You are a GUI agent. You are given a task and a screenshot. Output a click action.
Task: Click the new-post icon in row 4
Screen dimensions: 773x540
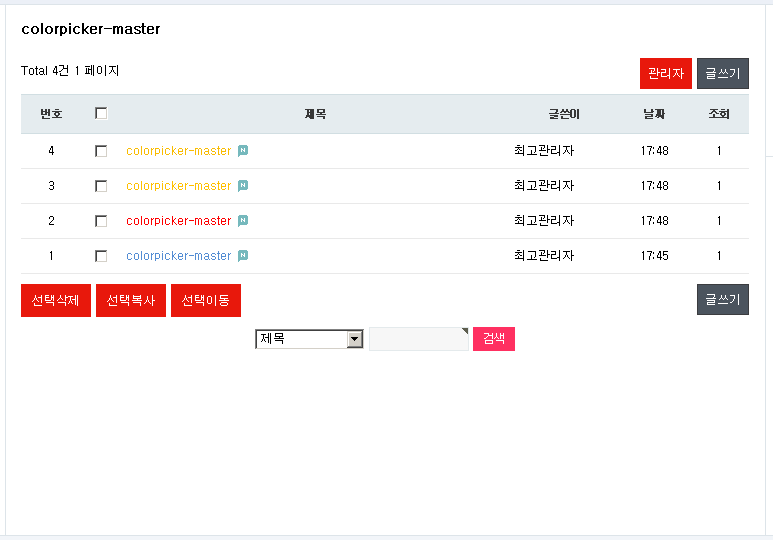tap(243, 151)
